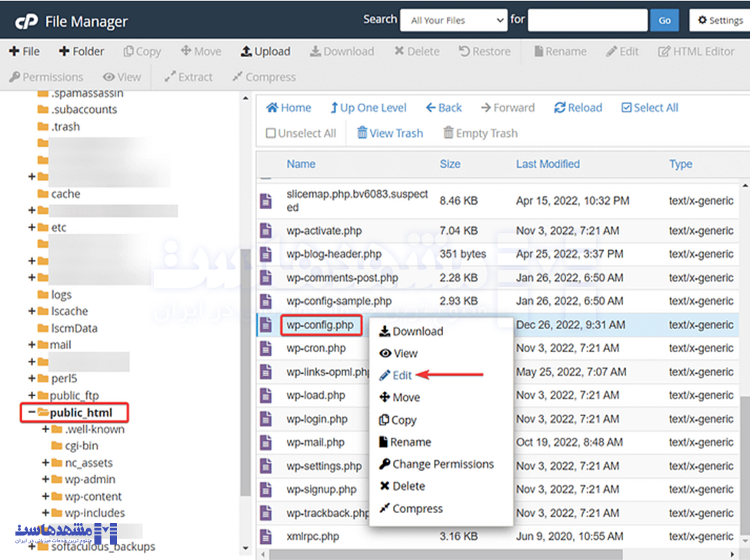Check the Select All checkbox
This screenshot has height=560, width=750.
(626, 108)
